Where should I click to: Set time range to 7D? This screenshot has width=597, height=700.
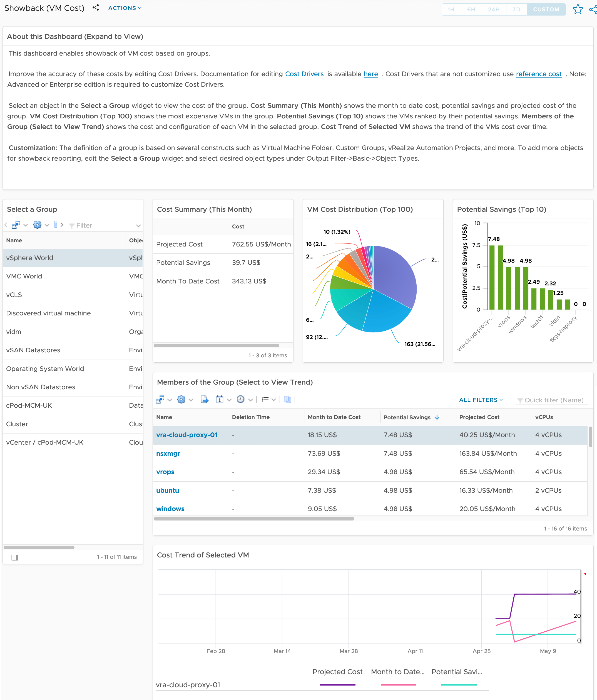[516, 9]
